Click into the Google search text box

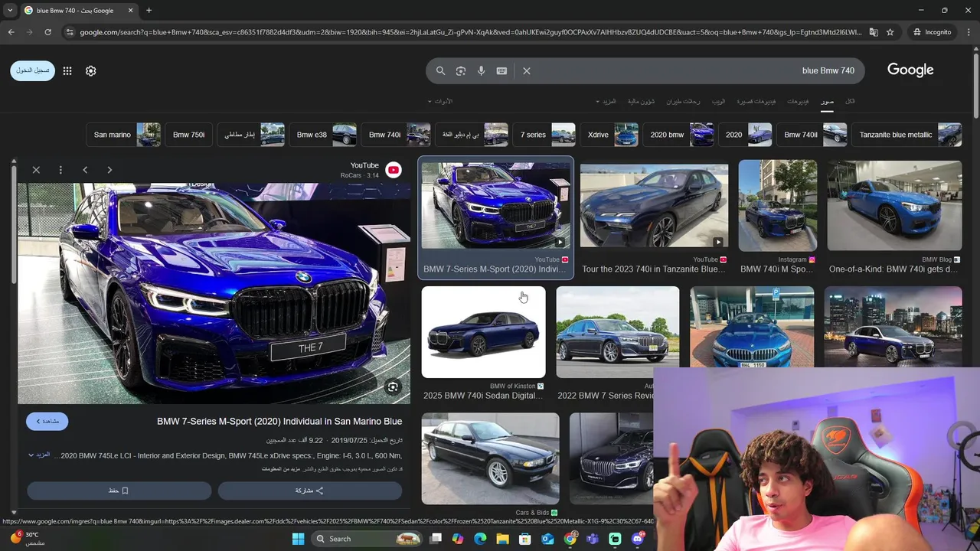point(695,70)
